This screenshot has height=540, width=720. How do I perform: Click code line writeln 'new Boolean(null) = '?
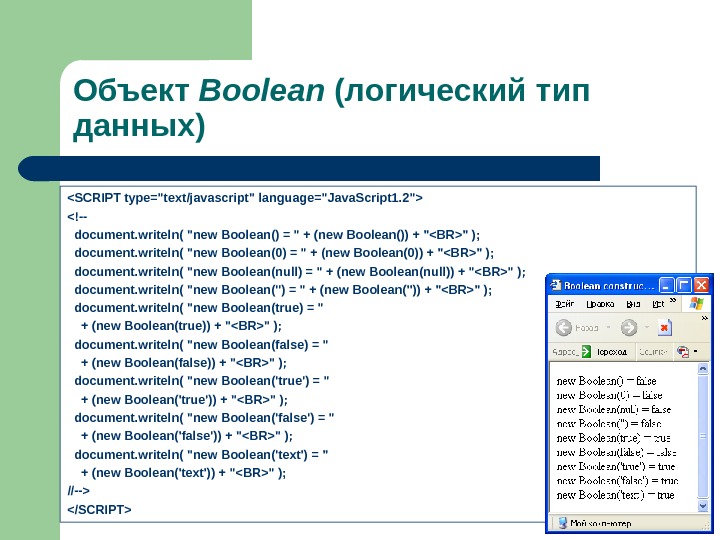(300, 272)
